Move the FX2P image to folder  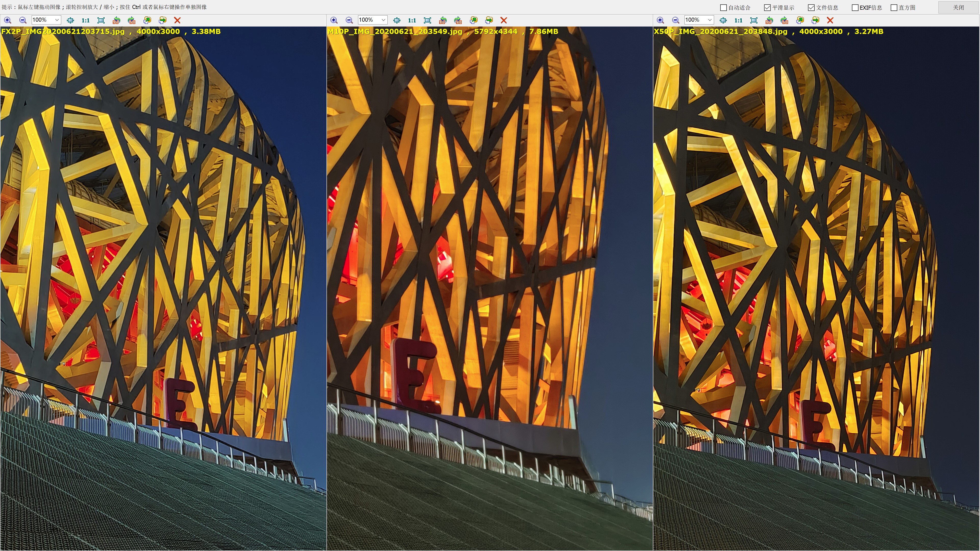[163, 20]
